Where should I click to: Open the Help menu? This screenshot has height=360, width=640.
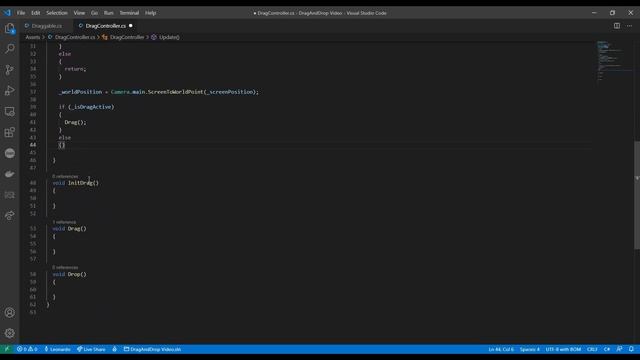pos(150,13)
